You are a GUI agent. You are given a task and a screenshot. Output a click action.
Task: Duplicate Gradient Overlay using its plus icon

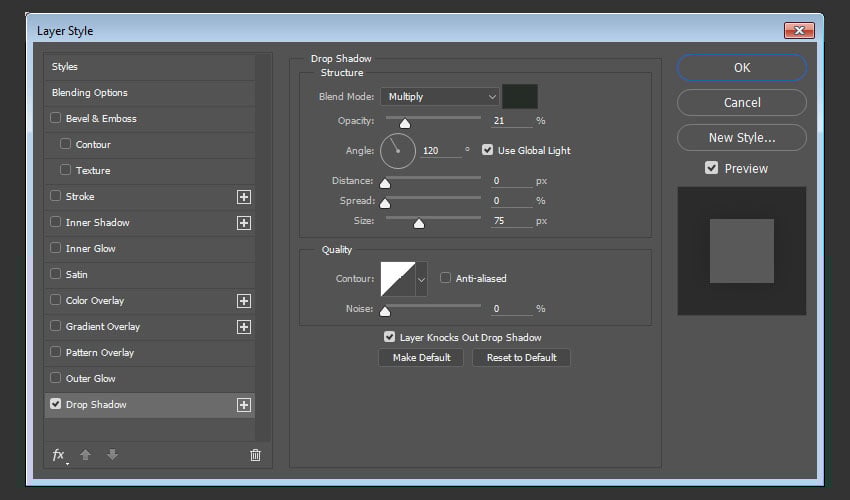pos(243,327)
